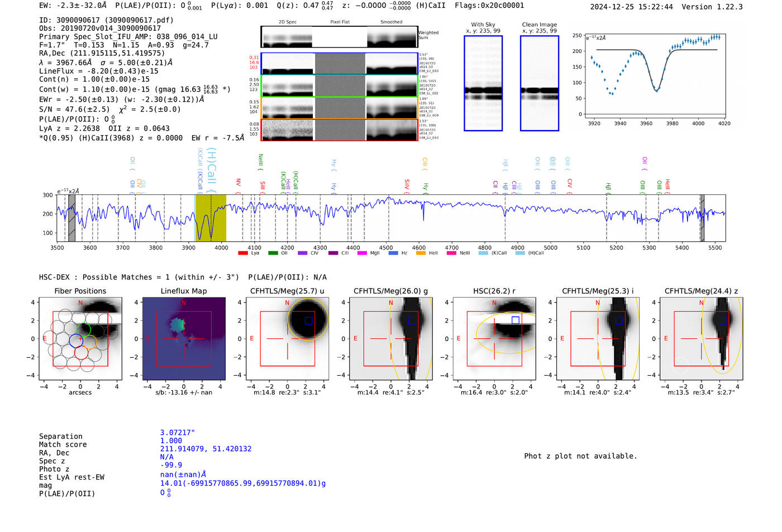Click the Clean Image 2D panel
This screenshot has height=532, width=782.
(x=540, y=83)
